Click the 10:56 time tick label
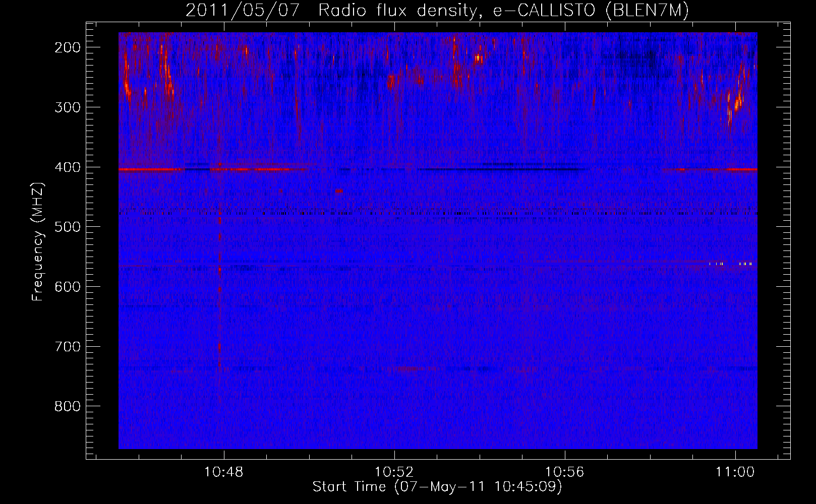This screenshot has height=504, width=816. [565, 472]
